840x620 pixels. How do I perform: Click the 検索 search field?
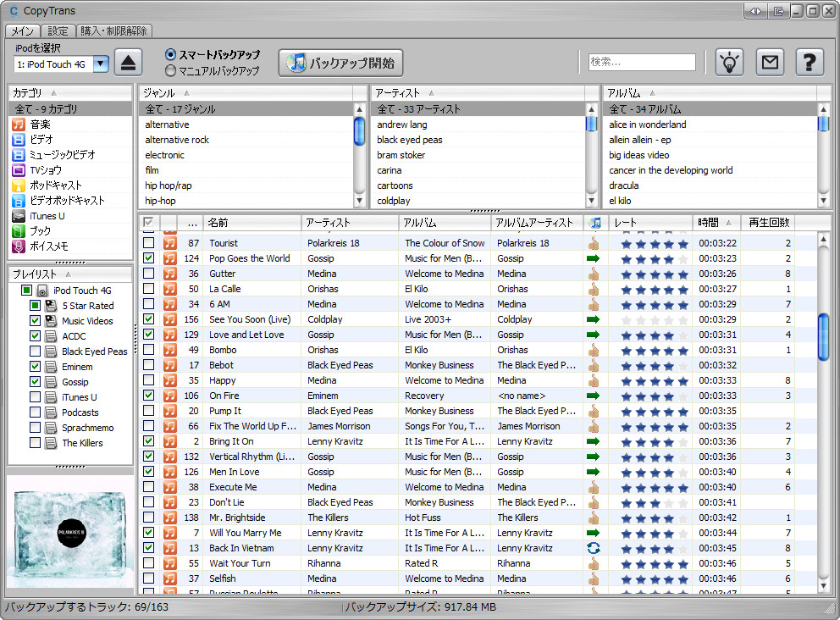pyautogui.click(x=642, y=62)
